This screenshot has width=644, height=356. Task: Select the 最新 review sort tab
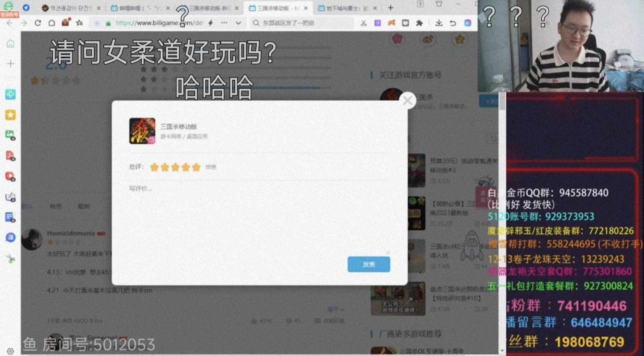tap(84, 206)
